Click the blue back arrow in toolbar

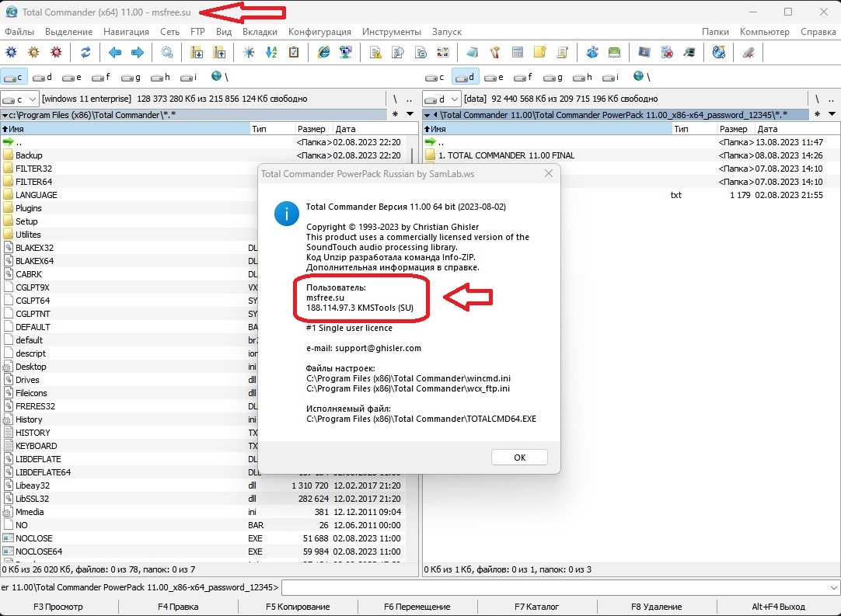click(115, 53)
